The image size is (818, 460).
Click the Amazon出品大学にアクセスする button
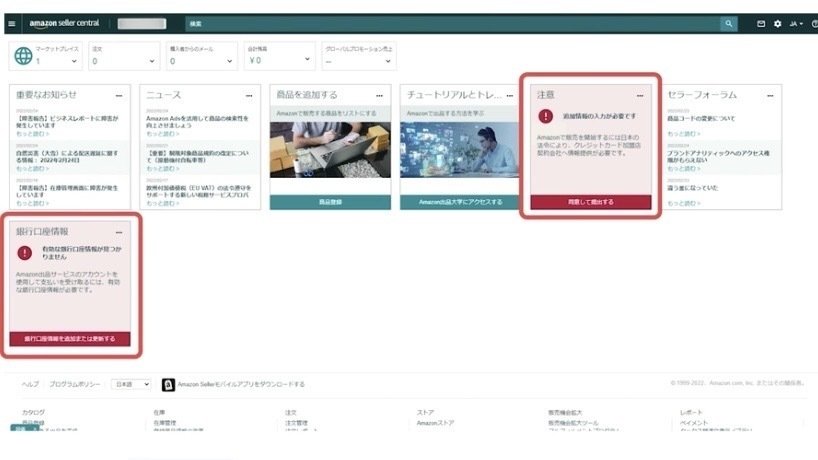[460, 202]
